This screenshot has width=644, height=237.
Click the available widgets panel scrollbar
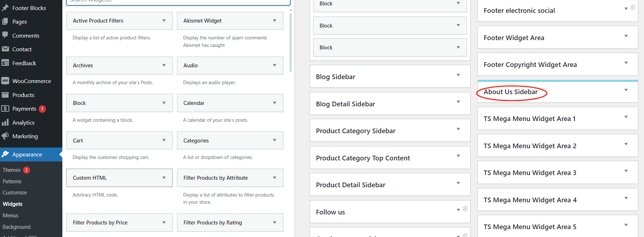coord(291,43)
